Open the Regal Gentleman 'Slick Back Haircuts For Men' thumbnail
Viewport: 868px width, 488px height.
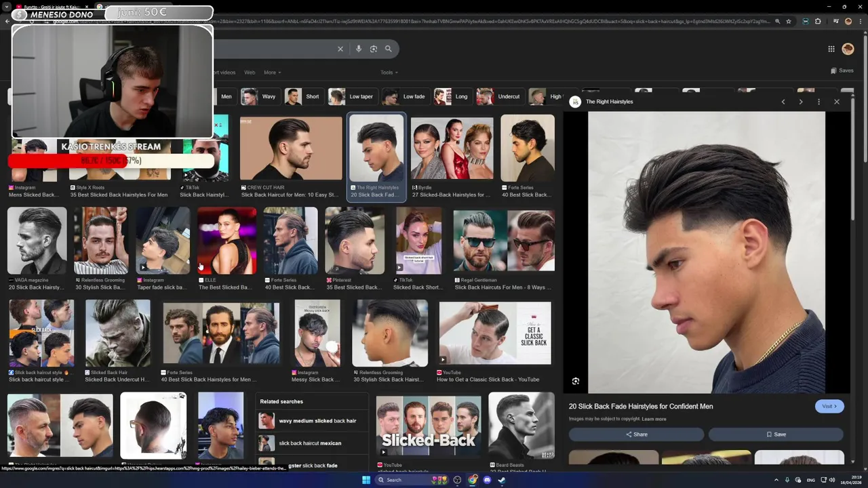coord(504,241)
